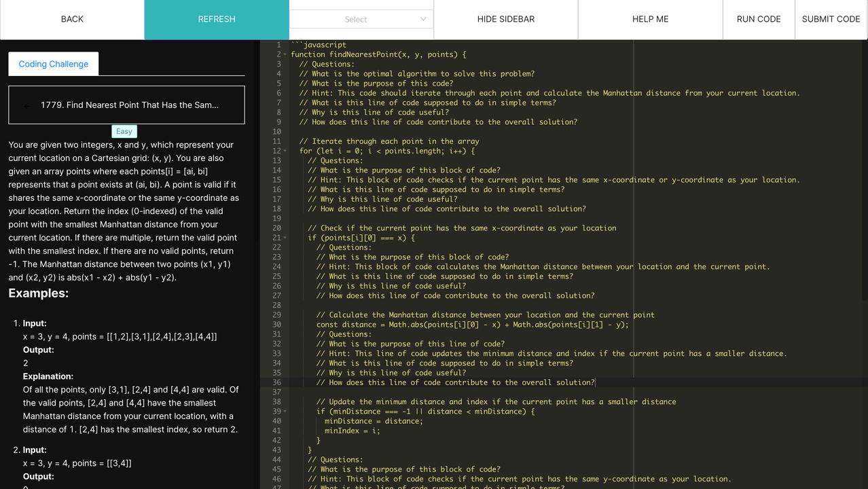Run the code
868x489 pixels.
[x=758, y=19]
